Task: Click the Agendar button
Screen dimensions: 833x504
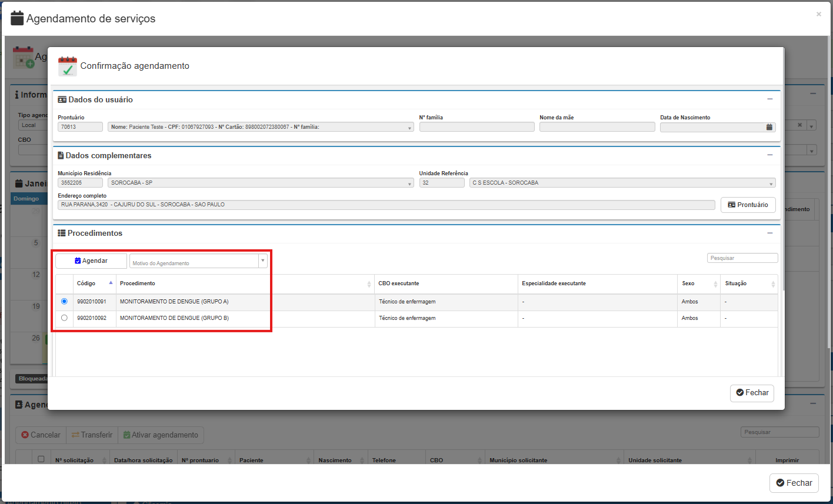Action: (91, 261)
